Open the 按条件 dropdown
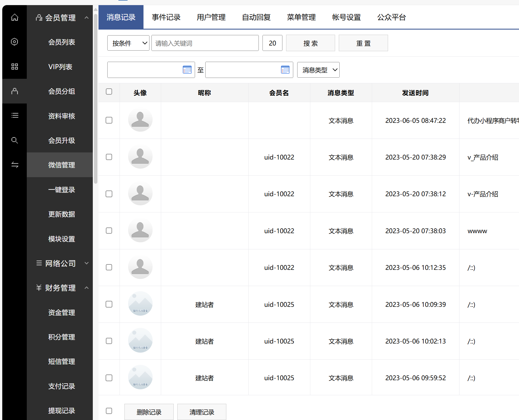 pos(128,43)
